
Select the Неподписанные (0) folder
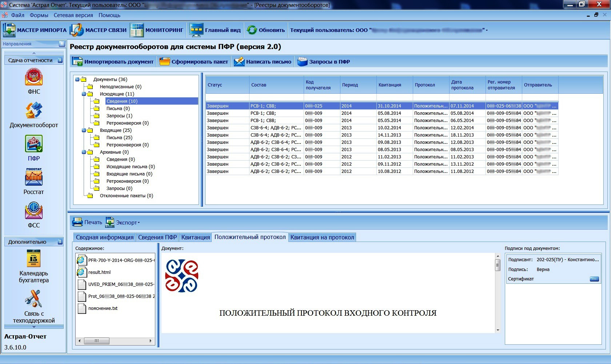tap(120, 87)
